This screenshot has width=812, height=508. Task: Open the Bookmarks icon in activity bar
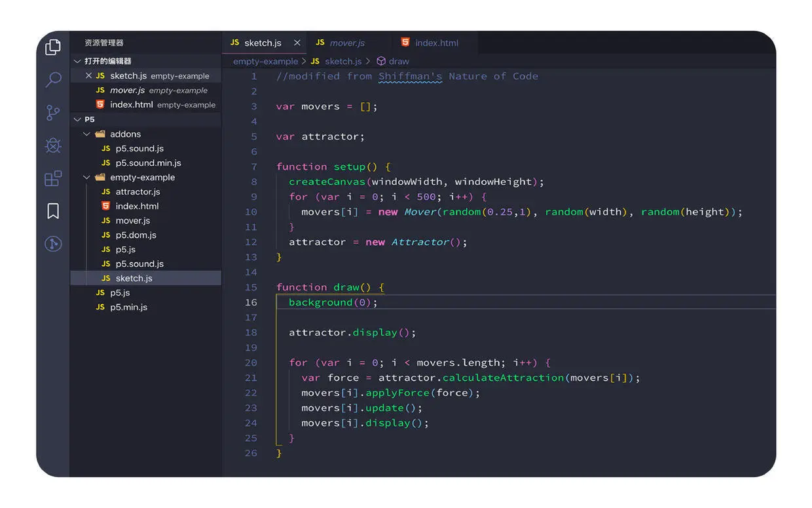[53, 211]
